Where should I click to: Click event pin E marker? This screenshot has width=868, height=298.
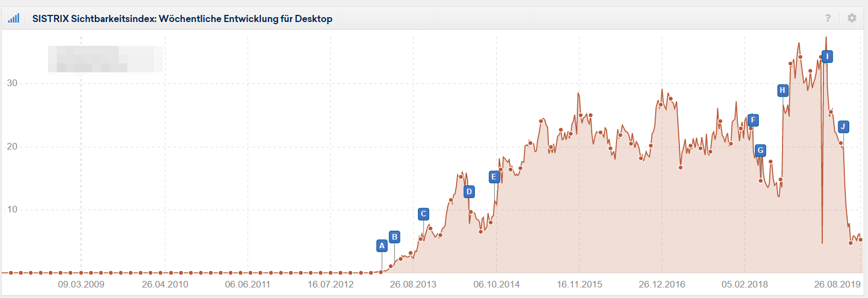coord(494,177)
